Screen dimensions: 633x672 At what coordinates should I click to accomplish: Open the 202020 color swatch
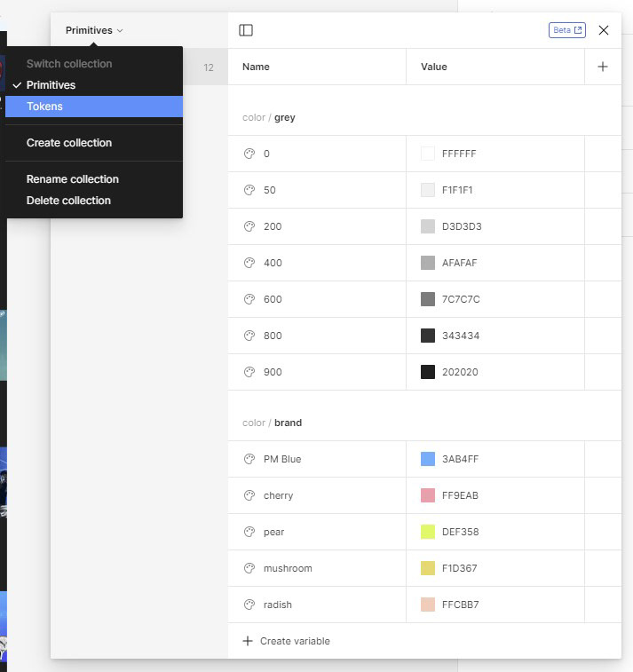(428, 373)
